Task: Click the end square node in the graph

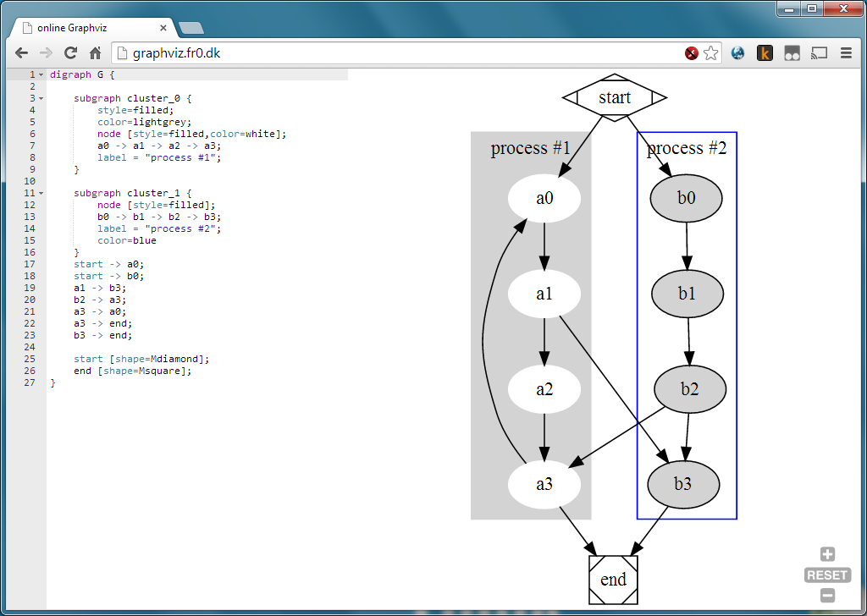Action: coord(613,580)
